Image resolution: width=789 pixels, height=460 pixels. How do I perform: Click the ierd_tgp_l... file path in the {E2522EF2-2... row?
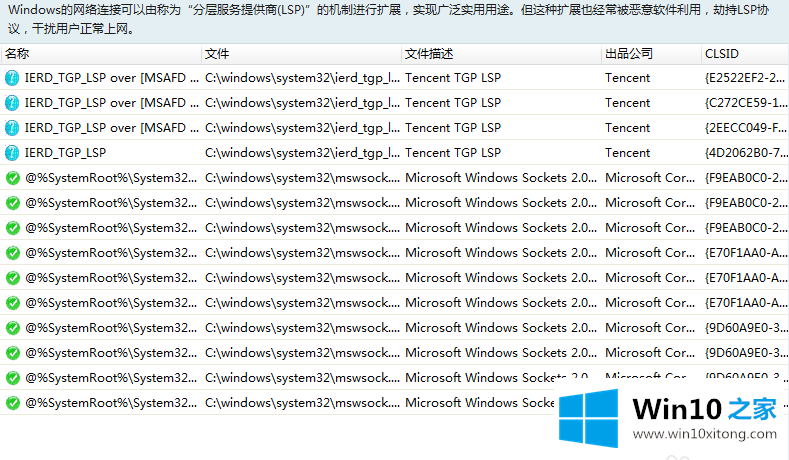tap(302, 78)
